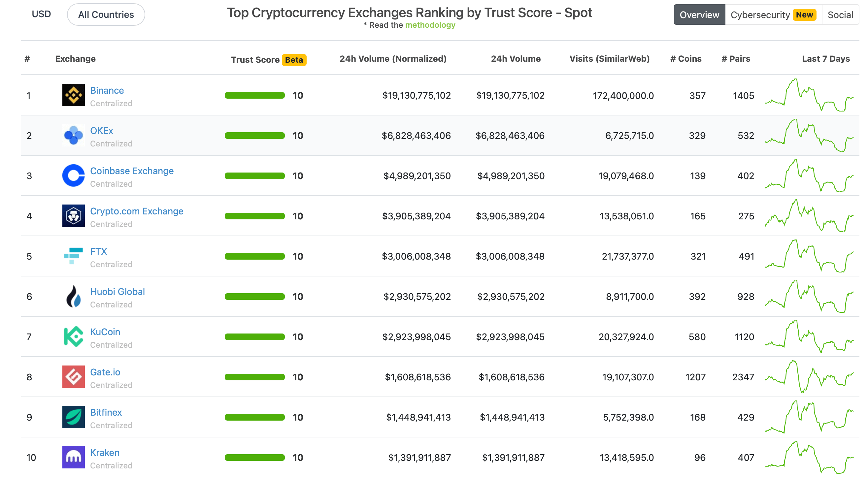
Task: Click Bitfinex's 7-day sparkline chart
Action: [809, 417]
